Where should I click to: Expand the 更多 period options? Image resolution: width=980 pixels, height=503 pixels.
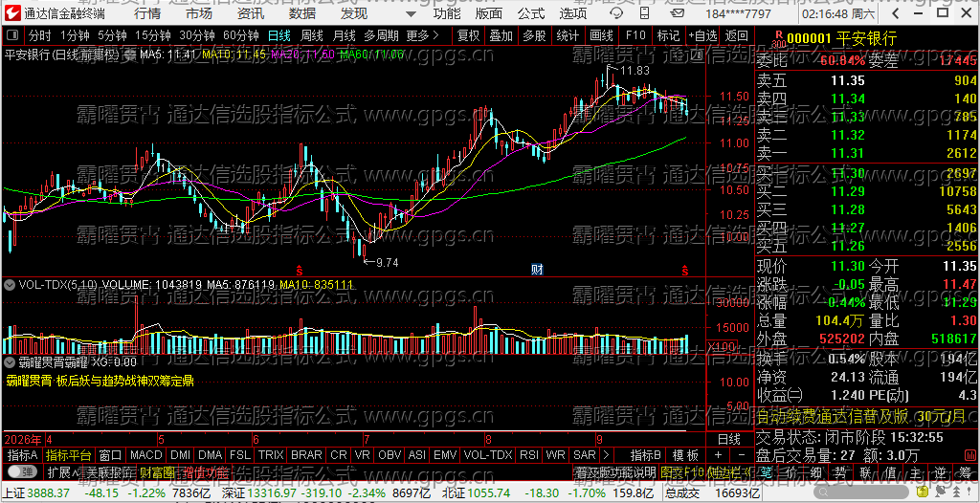422,35
